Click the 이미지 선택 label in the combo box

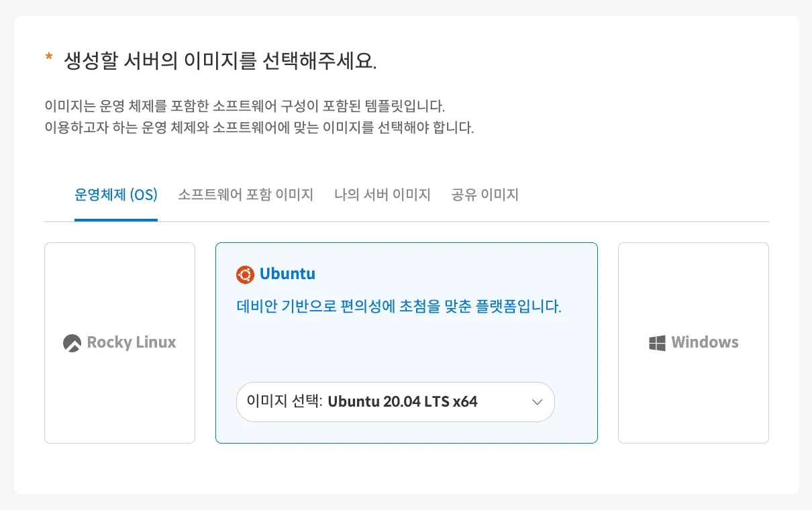coord(285,401)
